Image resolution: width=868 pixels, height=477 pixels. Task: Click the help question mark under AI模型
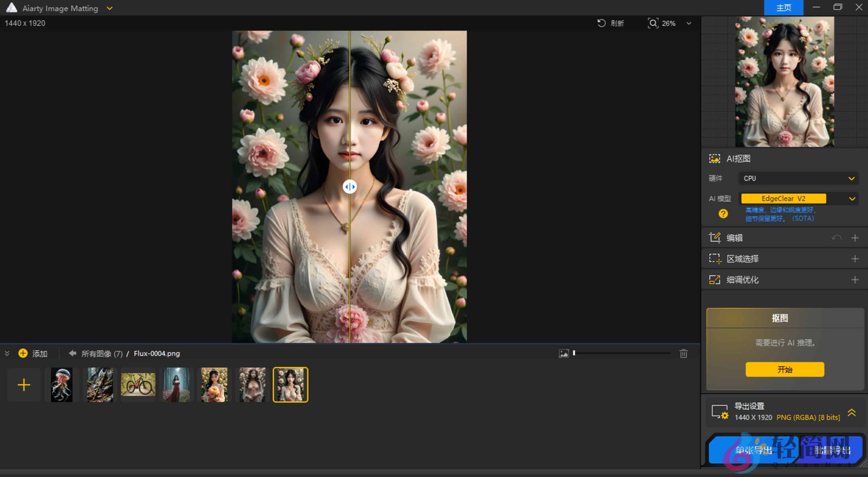click(723, 214)
